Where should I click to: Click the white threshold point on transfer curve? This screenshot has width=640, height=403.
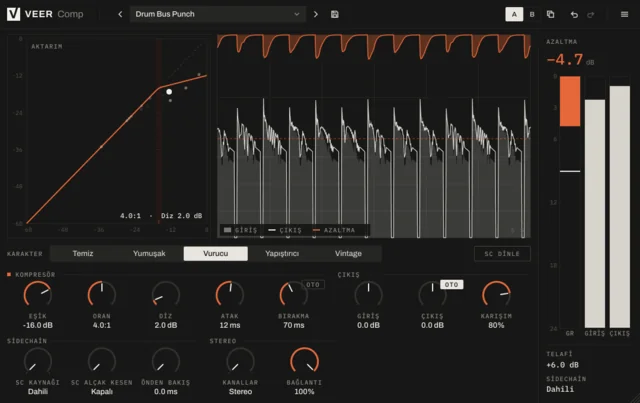[169, 92]
